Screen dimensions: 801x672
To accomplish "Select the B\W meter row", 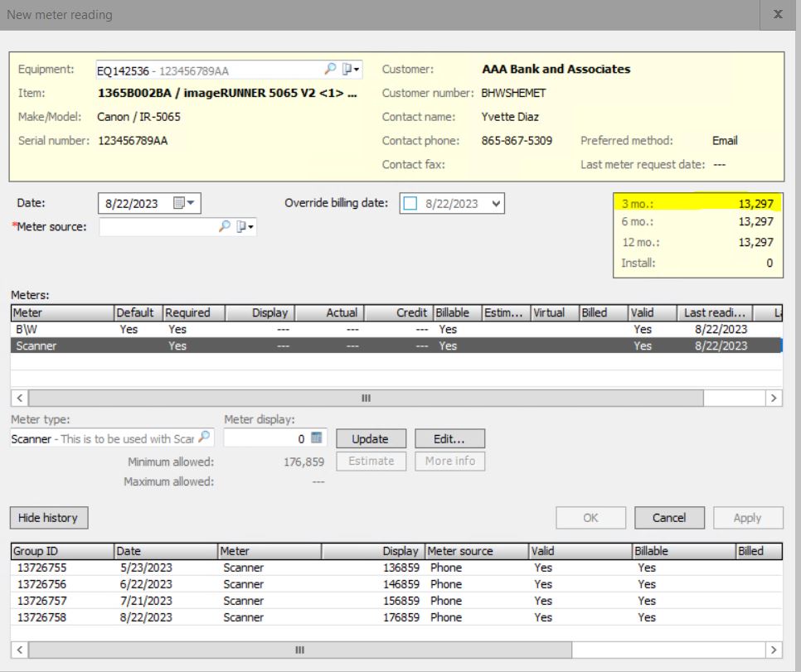I will click(x=396, y=329).
